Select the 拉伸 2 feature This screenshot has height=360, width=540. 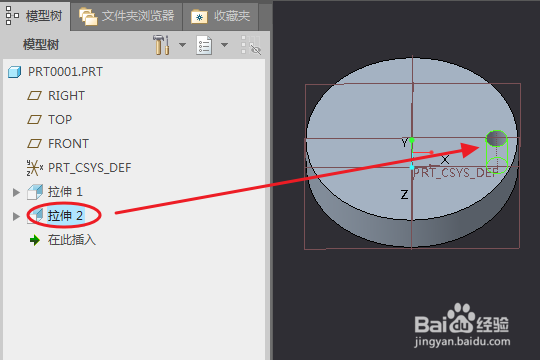tap(65, 216)
